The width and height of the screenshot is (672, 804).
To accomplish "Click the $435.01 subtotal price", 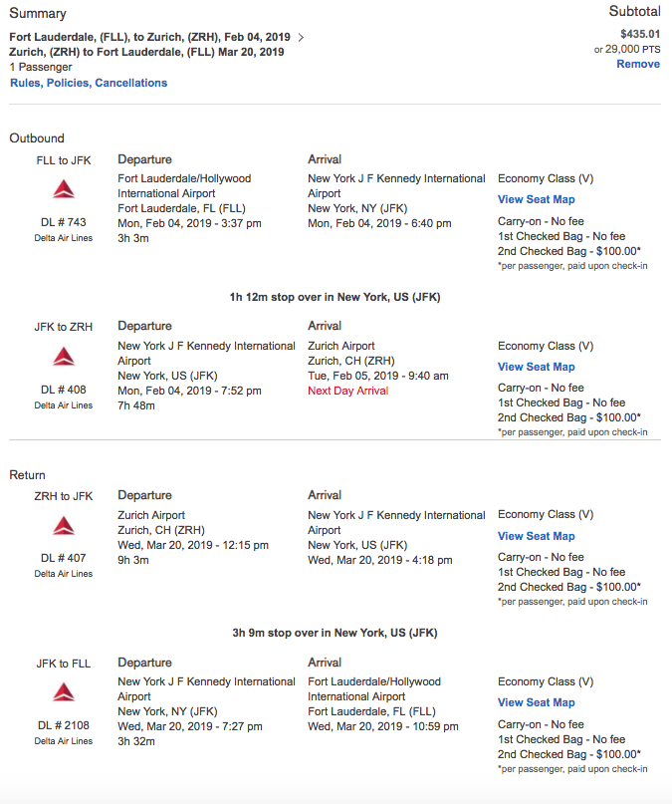I will pos(638,33).
